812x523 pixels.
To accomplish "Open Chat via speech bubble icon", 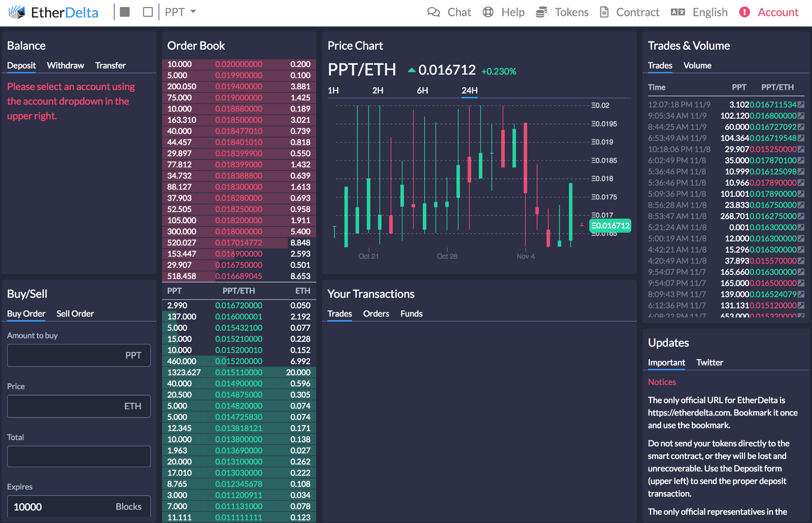I will coord(433,12).
